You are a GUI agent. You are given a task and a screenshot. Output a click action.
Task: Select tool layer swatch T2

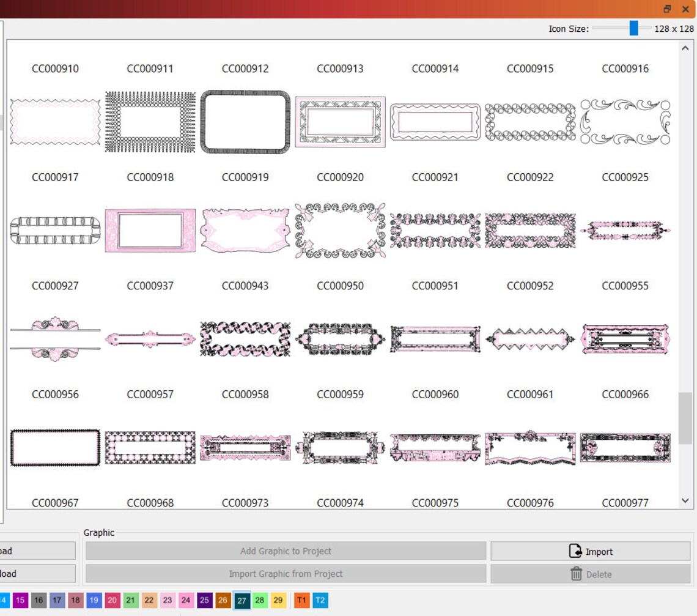[x=320, y=600]
